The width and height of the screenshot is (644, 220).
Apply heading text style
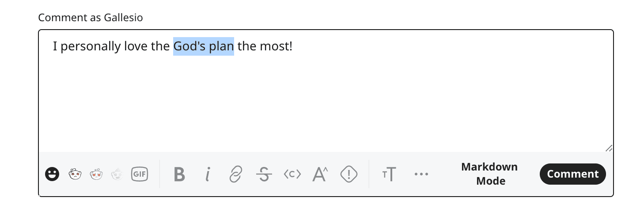(389, 174)
